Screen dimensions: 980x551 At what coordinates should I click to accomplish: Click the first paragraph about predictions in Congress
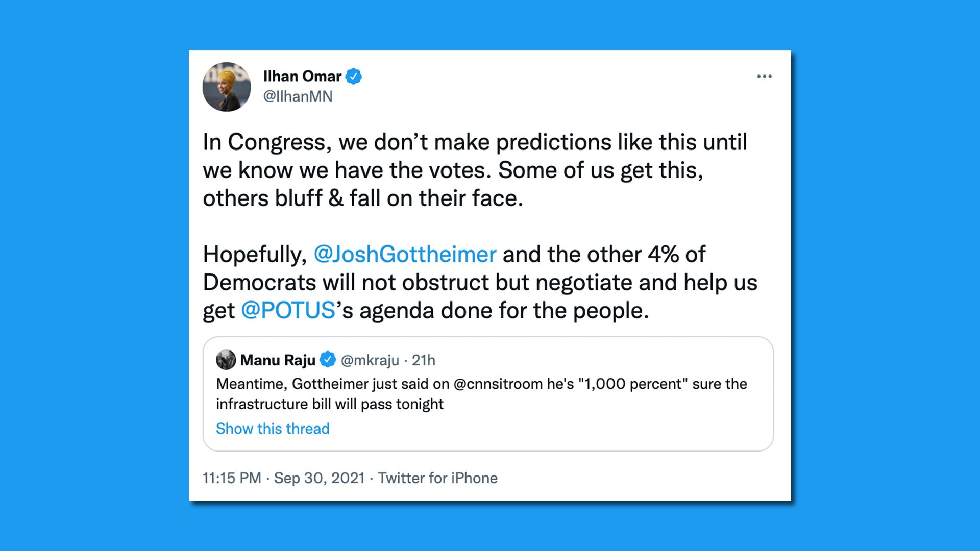click(475, 170)
